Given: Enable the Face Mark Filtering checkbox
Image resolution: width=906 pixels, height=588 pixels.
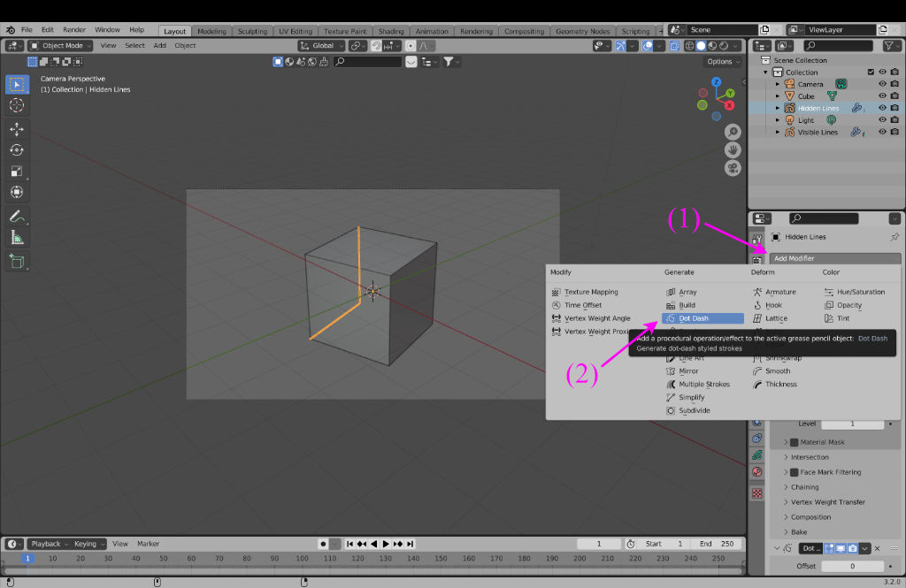Looking at the screenshot, I should click(x=794, y=472).
